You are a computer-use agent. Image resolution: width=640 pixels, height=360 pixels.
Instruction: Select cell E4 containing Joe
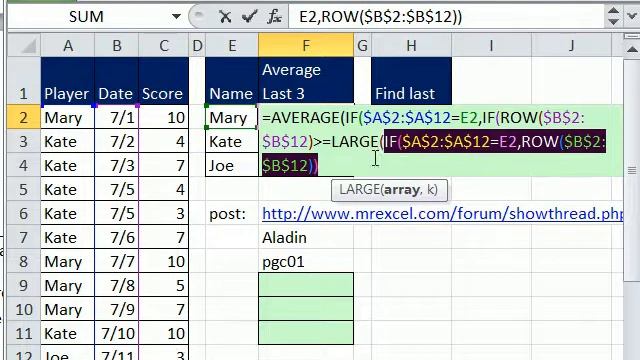[x=232, y=165]
